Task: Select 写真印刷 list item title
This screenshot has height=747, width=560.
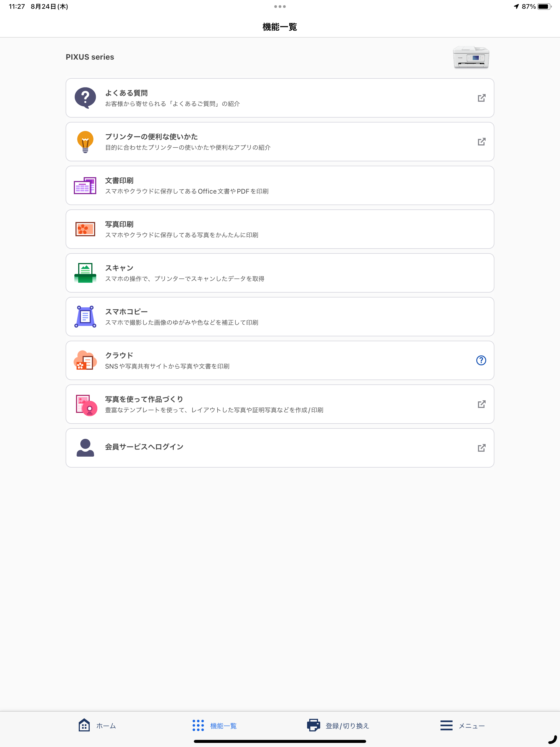Action: [x=119, y=224]
